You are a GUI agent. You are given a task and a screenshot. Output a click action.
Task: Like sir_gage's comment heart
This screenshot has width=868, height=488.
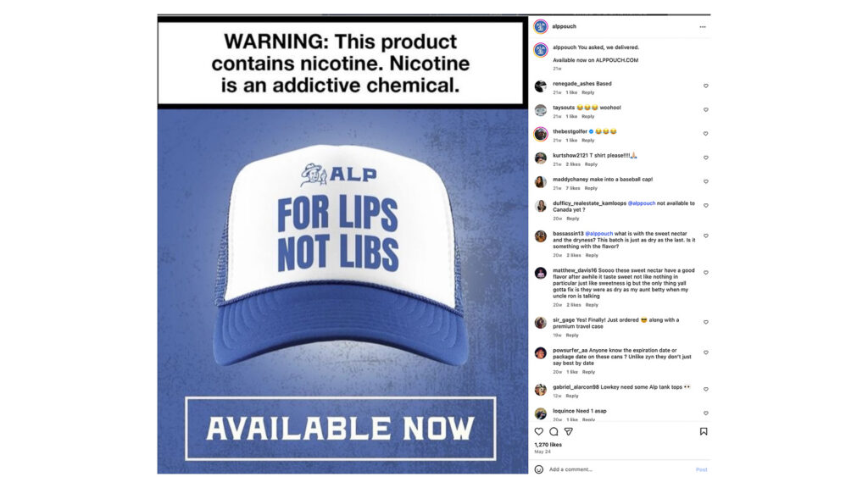(x=706, y=322)
